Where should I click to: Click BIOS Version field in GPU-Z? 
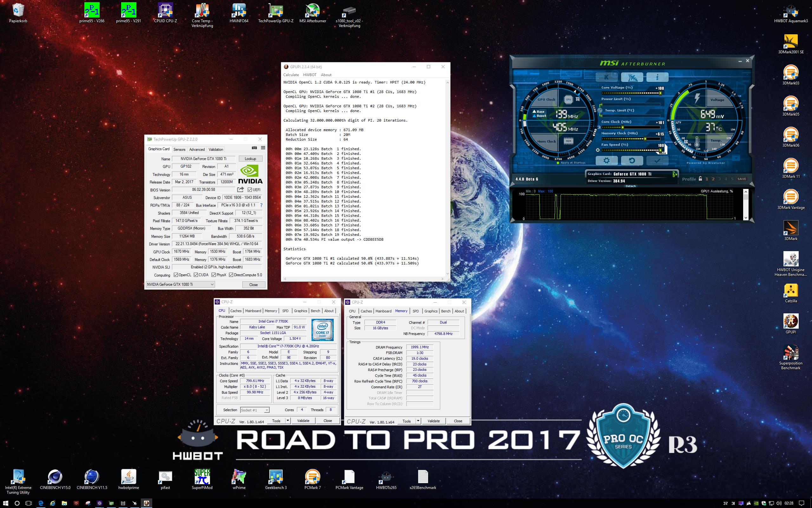coord(204,190)
